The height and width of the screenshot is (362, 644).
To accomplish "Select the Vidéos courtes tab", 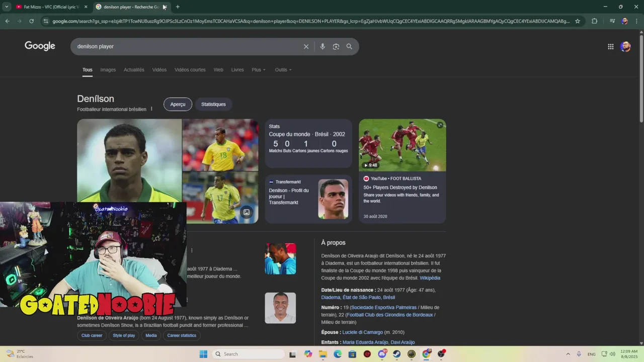I will pyautogui.click(x=190, y=70).
